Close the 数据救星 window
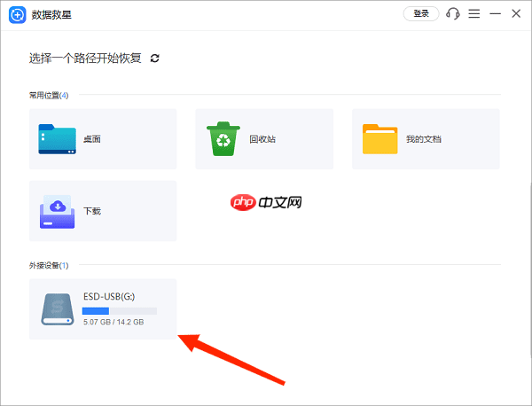 pos(516,13)
